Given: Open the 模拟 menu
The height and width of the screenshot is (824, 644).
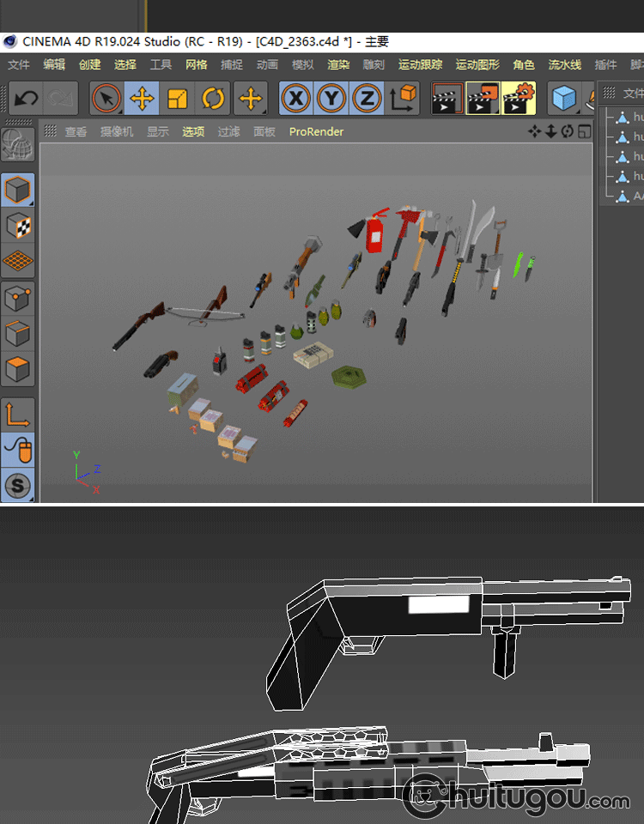Looking at the screenshot, I should 302,64.
